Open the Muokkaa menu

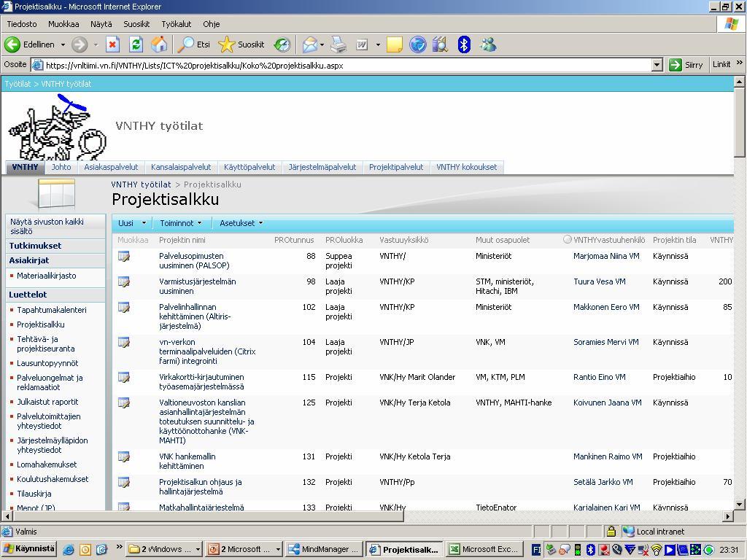63,24
